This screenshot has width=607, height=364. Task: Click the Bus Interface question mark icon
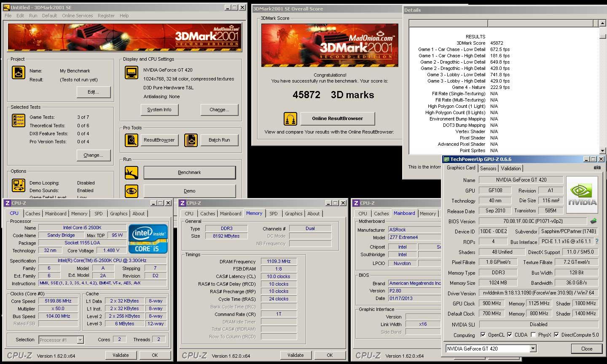click(x=598, y=241)
